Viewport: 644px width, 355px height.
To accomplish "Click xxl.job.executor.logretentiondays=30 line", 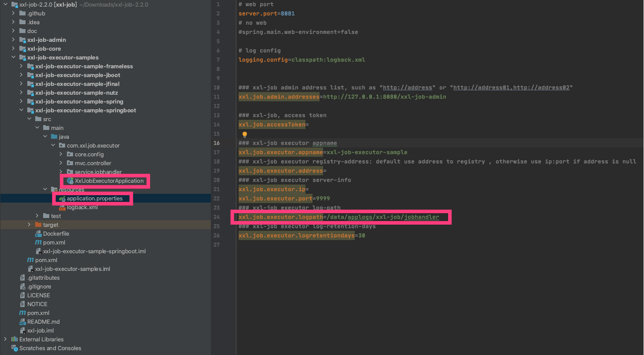I will [x=302, y=236].
